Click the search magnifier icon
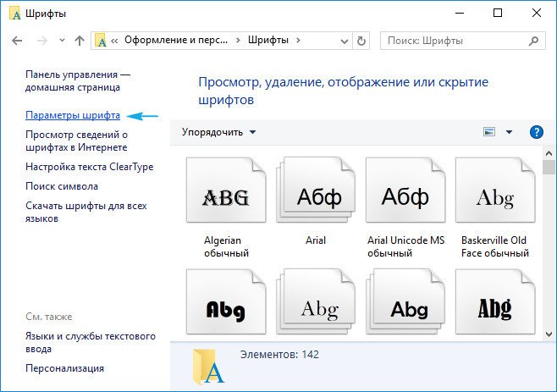This screenshot has width=557, height=392. point(533,41)
